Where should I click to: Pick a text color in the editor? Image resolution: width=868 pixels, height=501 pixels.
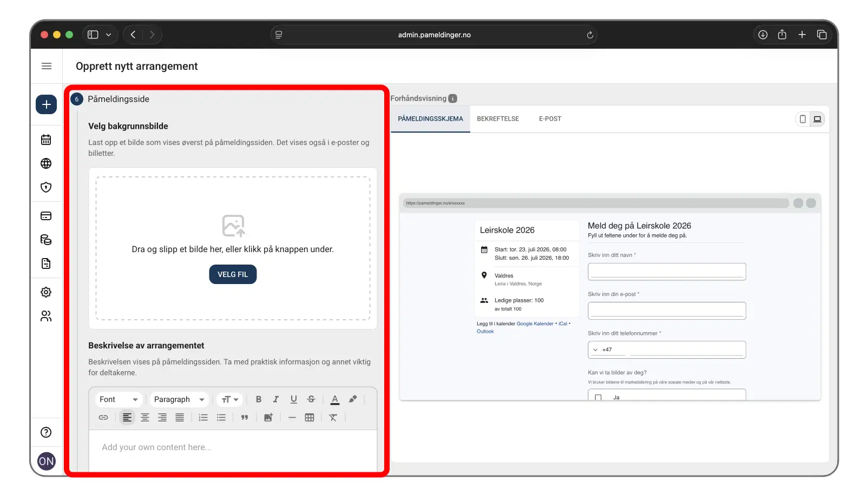point(335,399)
